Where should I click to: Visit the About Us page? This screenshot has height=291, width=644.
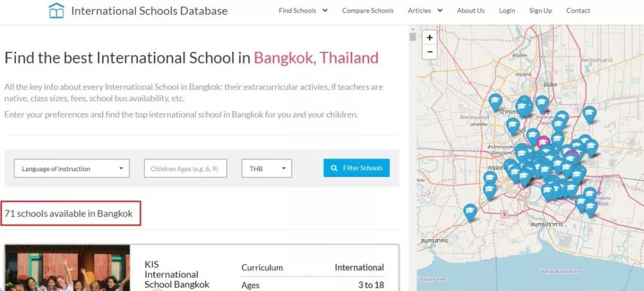click(470, 11)
